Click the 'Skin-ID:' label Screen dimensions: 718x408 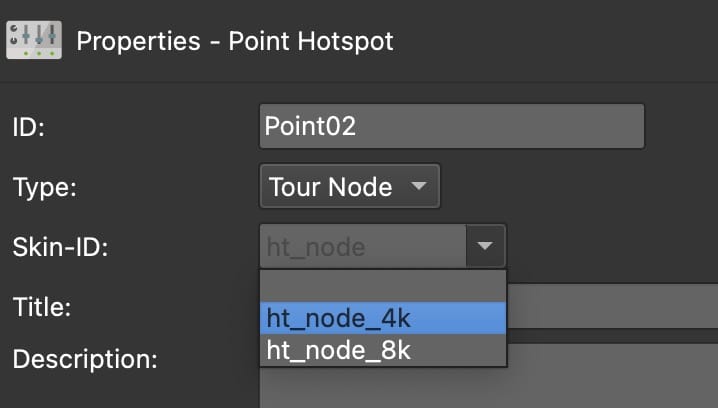click(x=60, y=246)
